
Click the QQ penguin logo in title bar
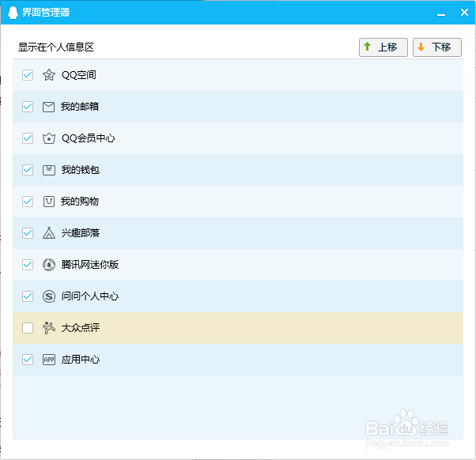pos(13,13)
